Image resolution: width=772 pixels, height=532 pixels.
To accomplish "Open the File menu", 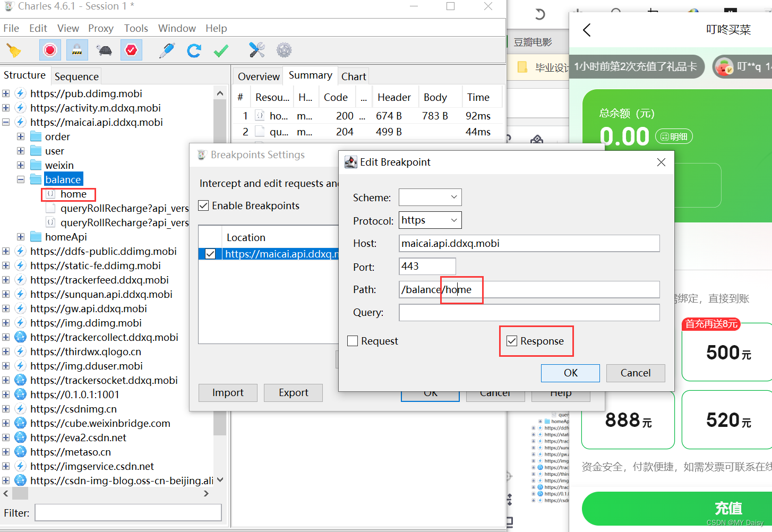I will [11, 28].
